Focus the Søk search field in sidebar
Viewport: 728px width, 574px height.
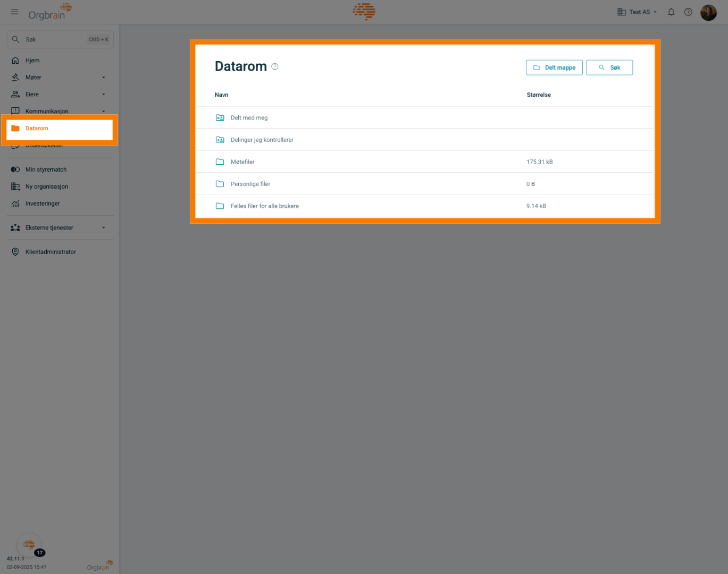tap(60, 39)
